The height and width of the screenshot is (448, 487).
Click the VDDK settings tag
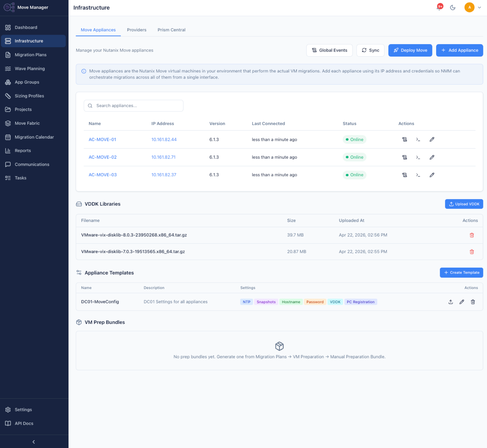(x=335, y=302)
